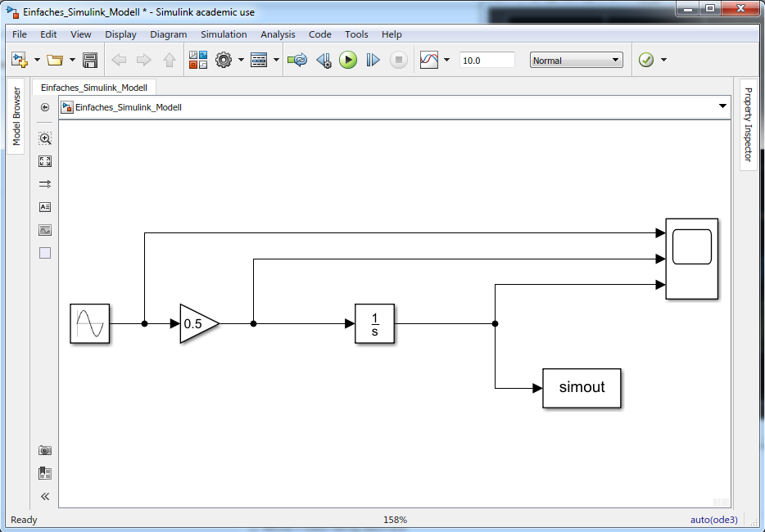Open the Library Browser icon
The width and height of the screenshot is (765, 532).
pyautogui.click(x=198, y=60)
